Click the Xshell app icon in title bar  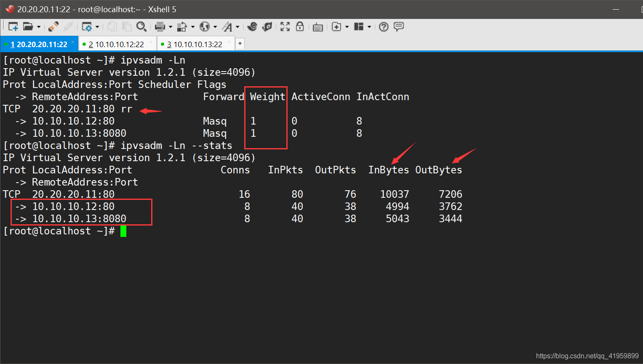[10, 9]
